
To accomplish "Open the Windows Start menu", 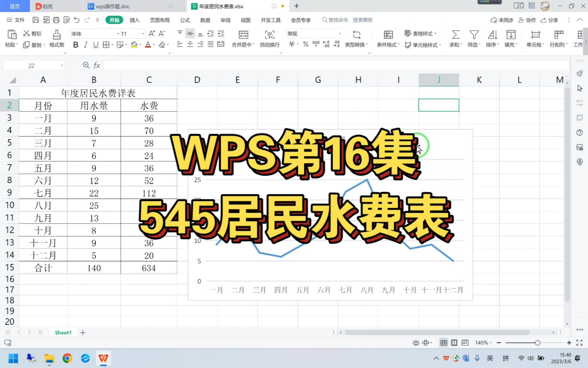I will tap(13, 359).
